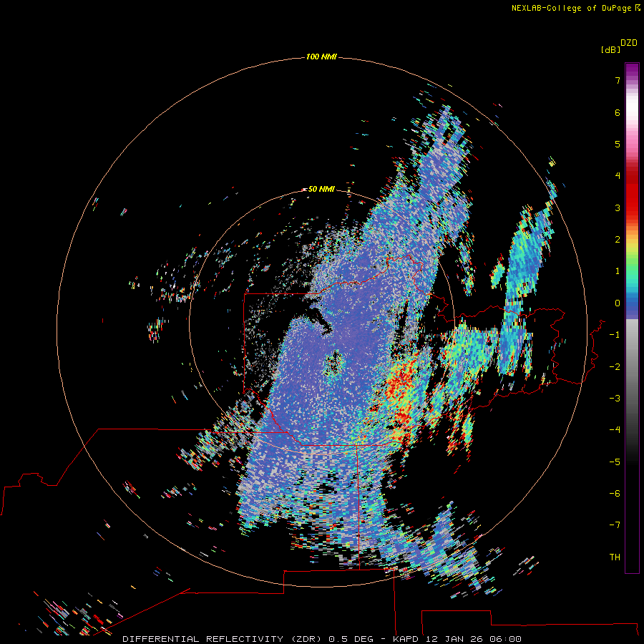Click the [dB] unit label
The height and width of the screenshot is (644, 644).
click(x=610, y=50)
